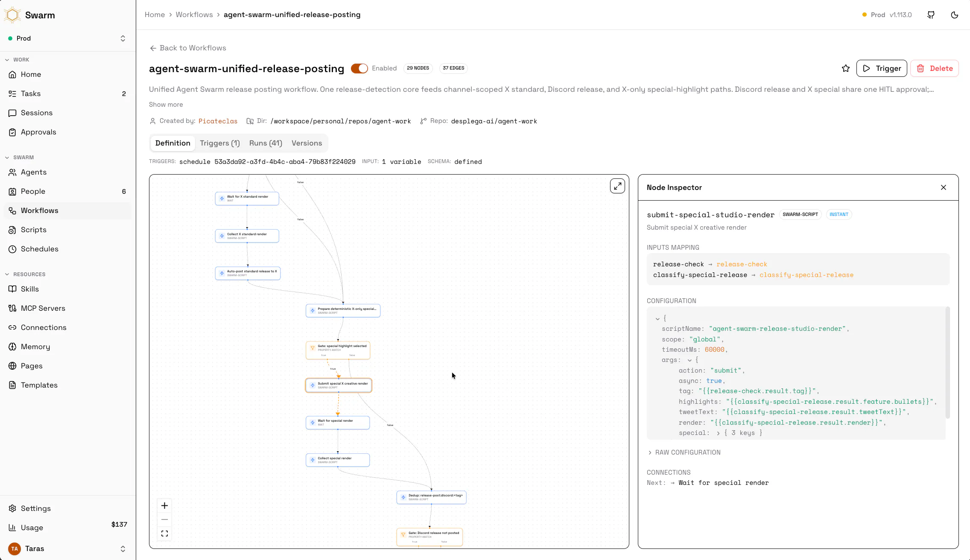Toggle dark mode moon icon
The height and width of the screenshot is (560, 970).
pos(955,15)
